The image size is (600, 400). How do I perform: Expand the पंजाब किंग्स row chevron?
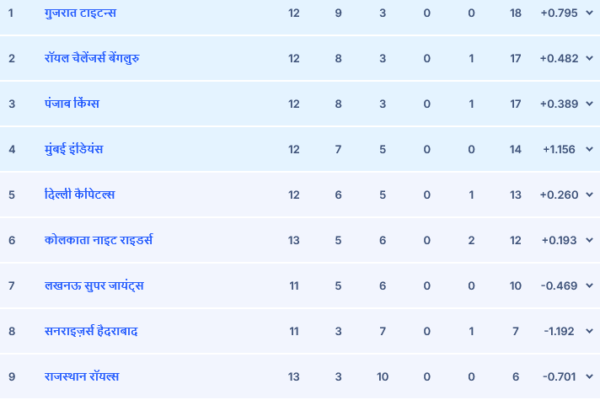click(x=589, y=104)
